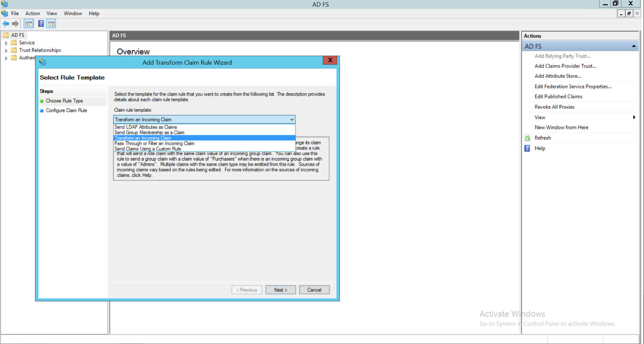Click the Forward arrow toolbar icon

15,24
